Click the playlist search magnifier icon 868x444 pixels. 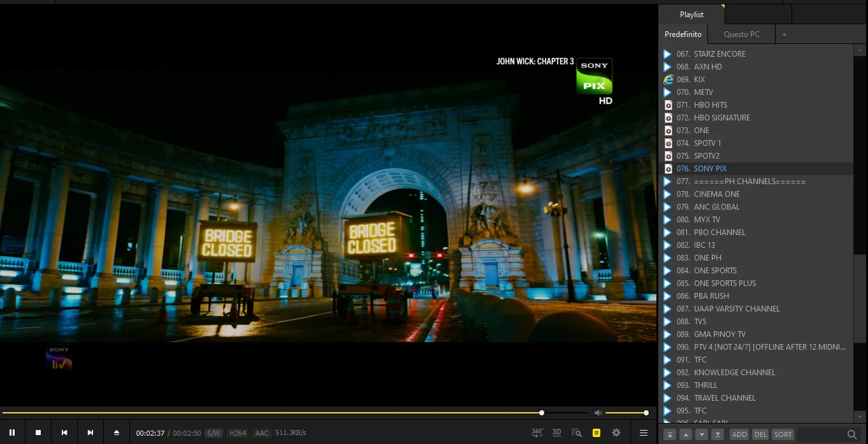pyautogui.click(x=852, y=434)
